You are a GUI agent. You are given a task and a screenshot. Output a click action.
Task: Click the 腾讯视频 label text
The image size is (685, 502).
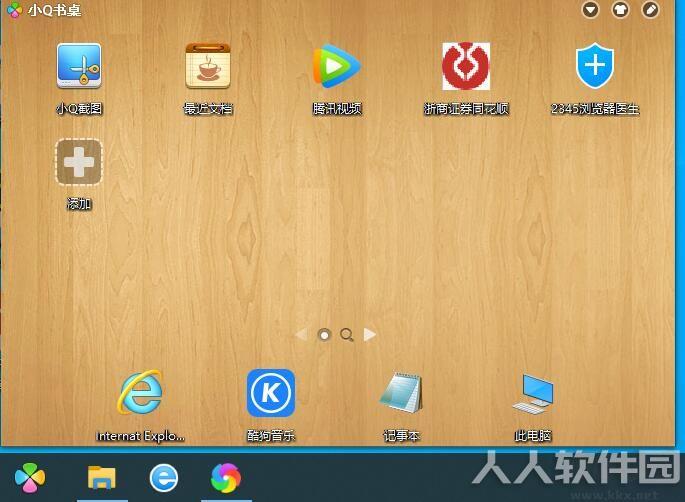point(337,108)
